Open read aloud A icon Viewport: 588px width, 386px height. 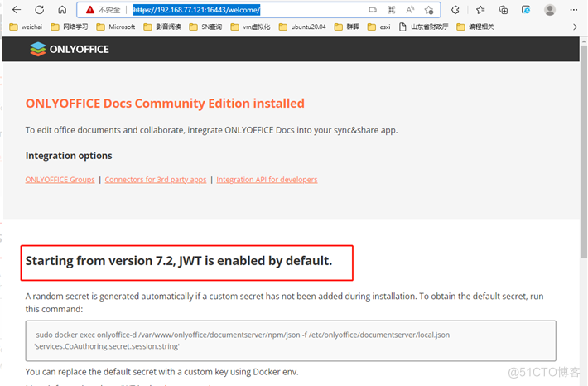(x=410, y=10)
